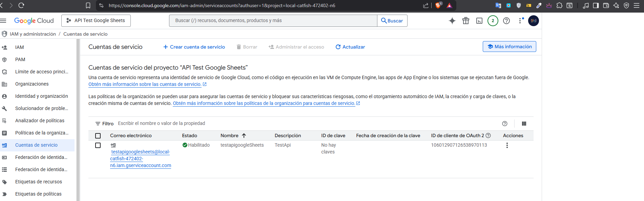Open the API Test Google Sheets project picker
Screen dimensions: 644x201
[x=96, y=21]
